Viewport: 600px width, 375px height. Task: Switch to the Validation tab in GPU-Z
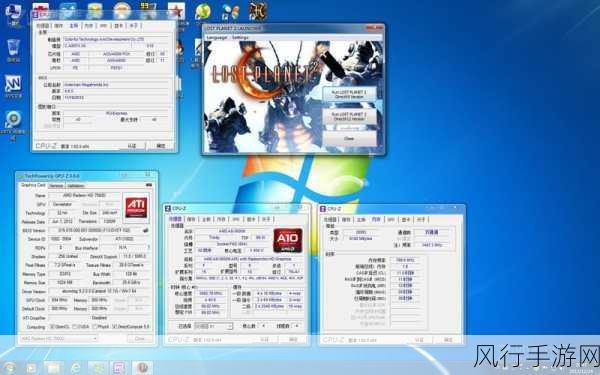tap(76, 186)
